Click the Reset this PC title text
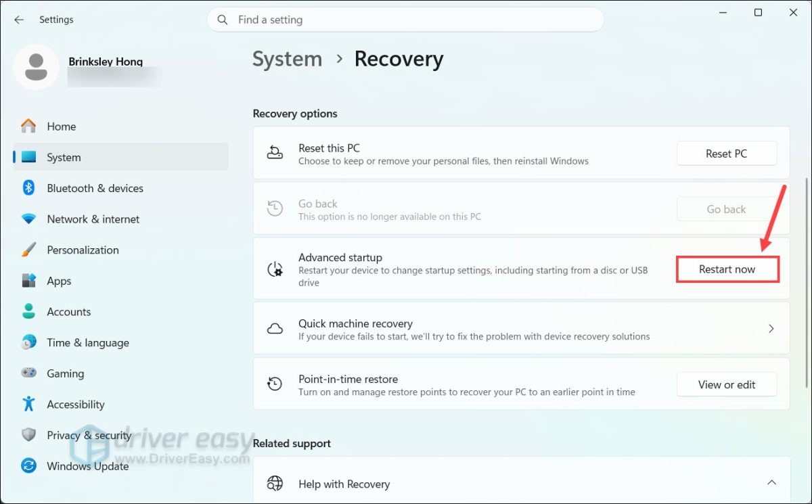This screenshot has width=812, height=504. 329,148
